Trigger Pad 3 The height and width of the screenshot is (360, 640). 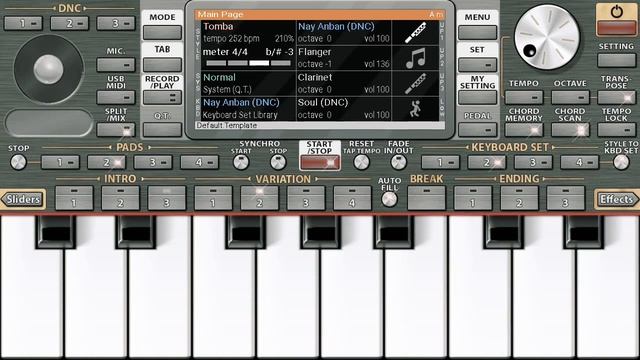coord(153,162)
